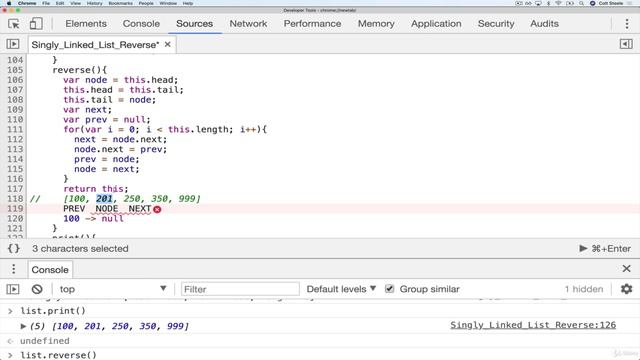Click line number 117 in the gutter
This screenshot has width=640, height=360.
[x=15, y=189]
